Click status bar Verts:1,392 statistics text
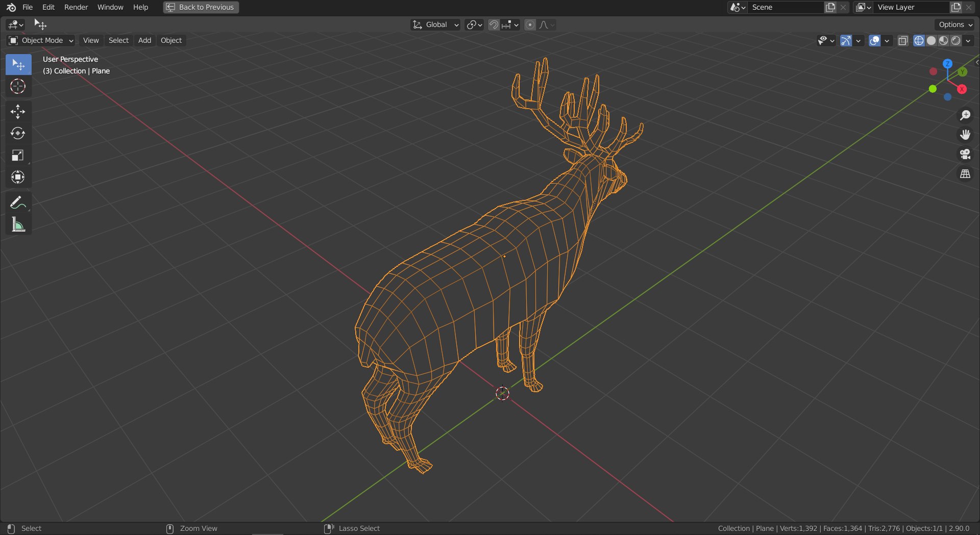 [798, 528]
